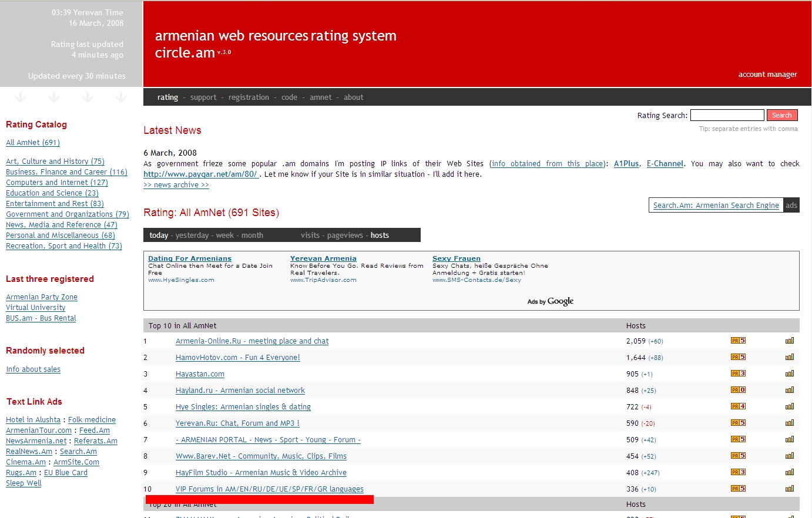Switch rating period to yesterday
812x518 pixels.
pos(192,236)
